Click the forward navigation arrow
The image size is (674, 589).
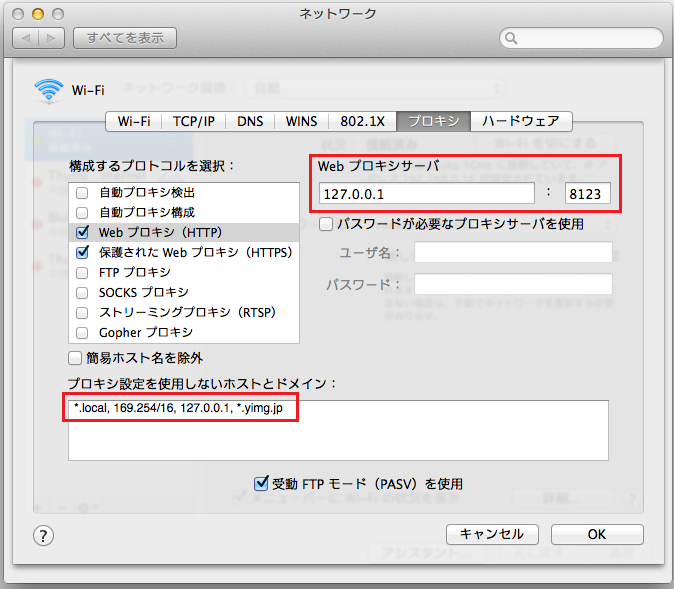point(52,38)
